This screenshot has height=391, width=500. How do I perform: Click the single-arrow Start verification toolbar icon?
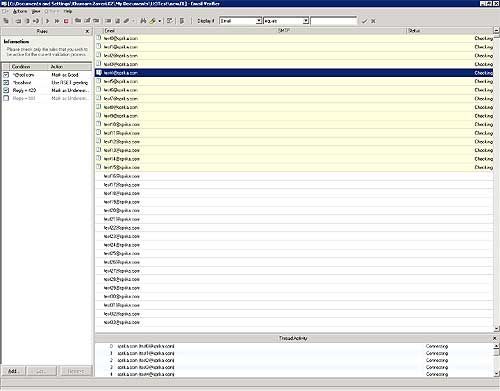47,21
